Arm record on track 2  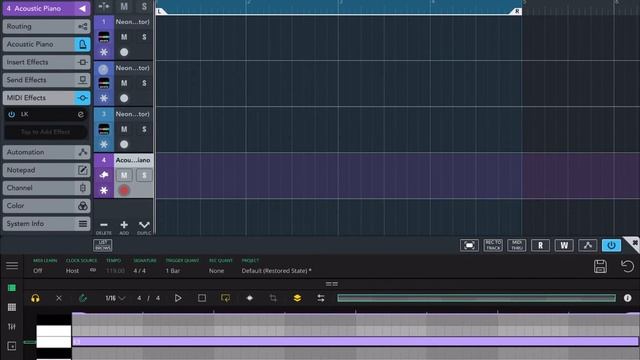124,98
